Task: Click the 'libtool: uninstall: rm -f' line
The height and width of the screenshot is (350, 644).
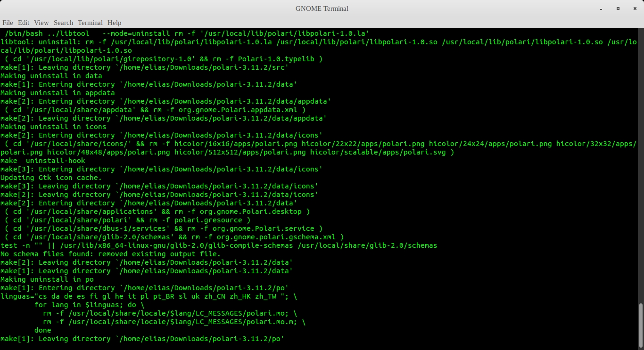Action: [318, 46]
